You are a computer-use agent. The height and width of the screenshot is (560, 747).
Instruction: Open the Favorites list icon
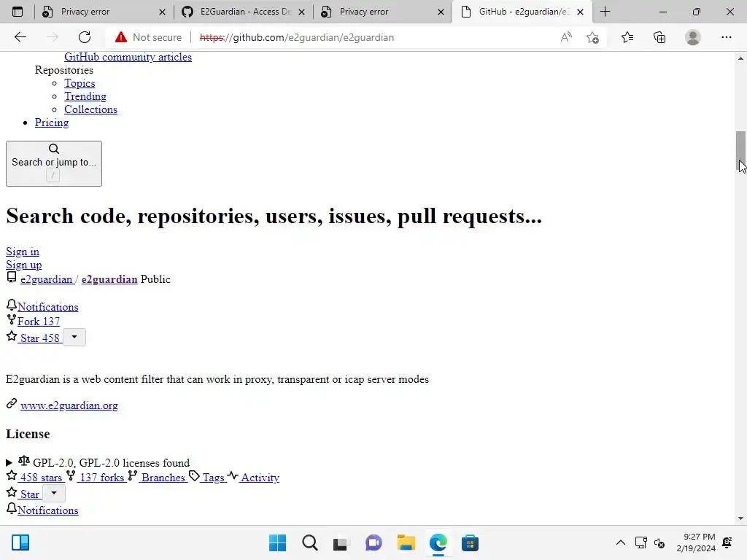[x=627, y=37]
